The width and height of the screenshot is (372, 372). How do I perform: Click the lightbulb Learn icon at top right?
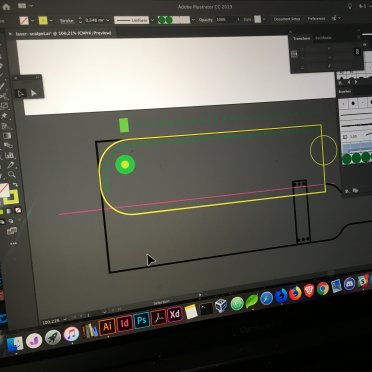(350, 6)
